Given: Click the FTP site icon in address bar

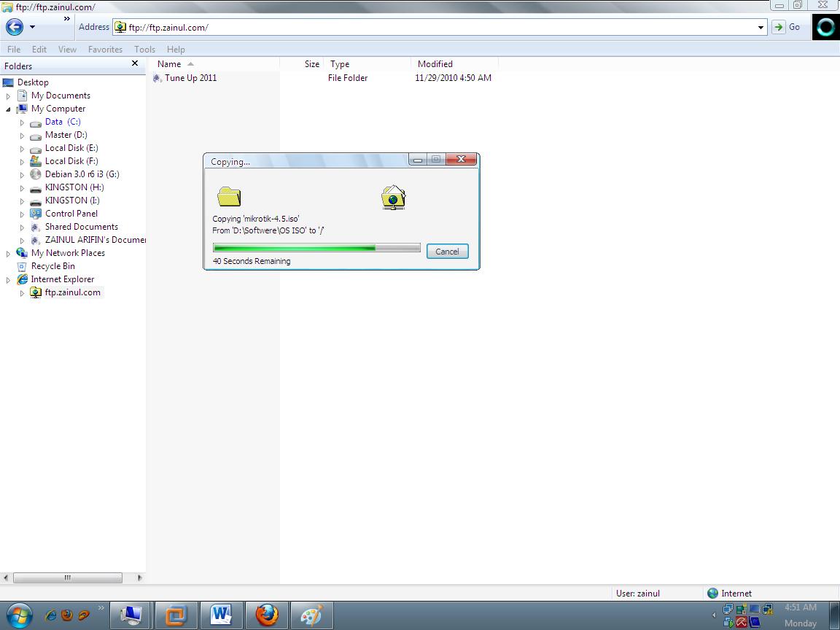Looking at the screenshot, I should click(120, 27).
